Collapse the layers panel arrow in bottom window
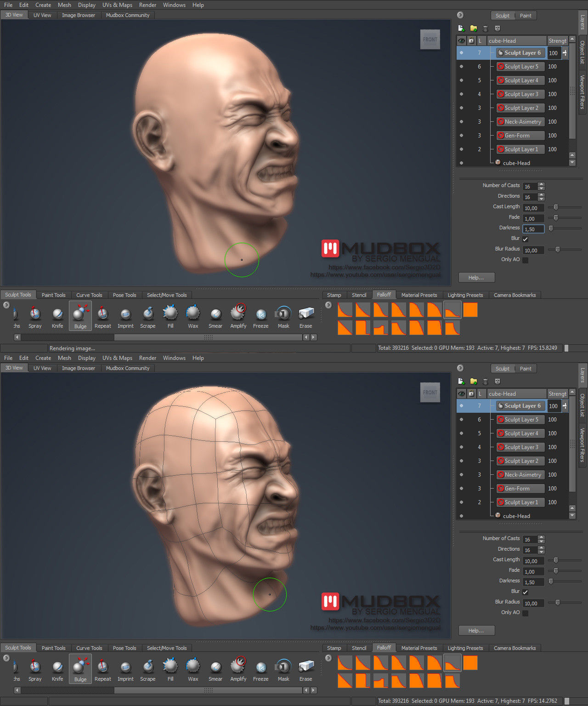Image resolution: width=588 pixels, height=706 pixels. (x=460, y=368)
